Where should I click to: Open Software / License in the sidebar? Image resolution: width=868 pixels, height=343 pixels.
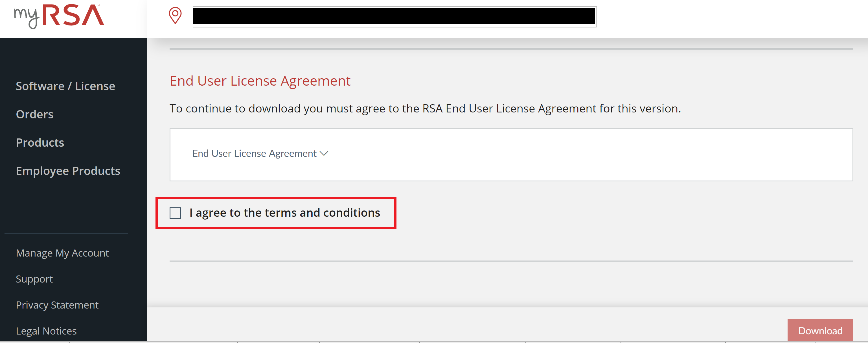tap(65, 86)
